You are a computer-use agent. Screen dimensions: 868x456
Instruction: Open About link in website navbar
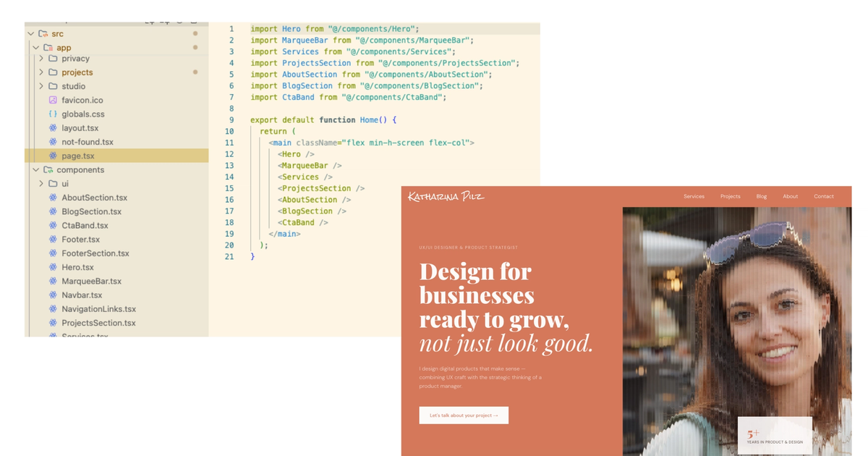click(x=791, y=196)
